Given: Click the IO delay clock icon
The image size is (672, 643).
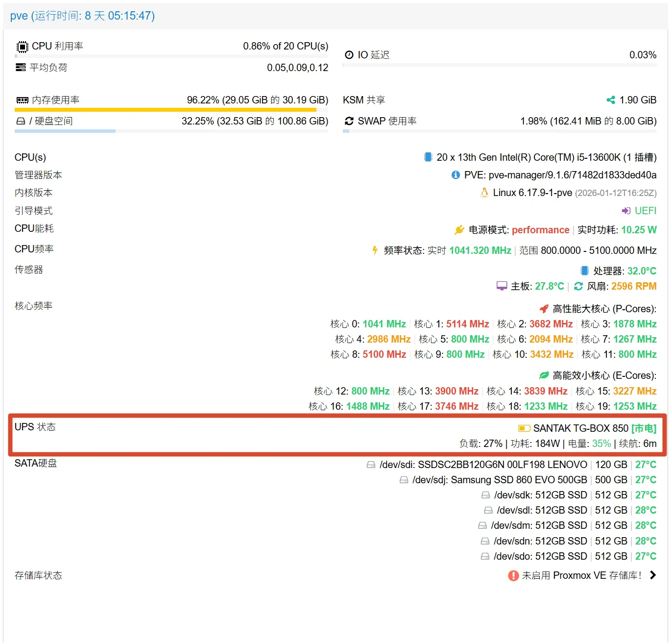Looking at the screenshot, I should click(349, 55).
